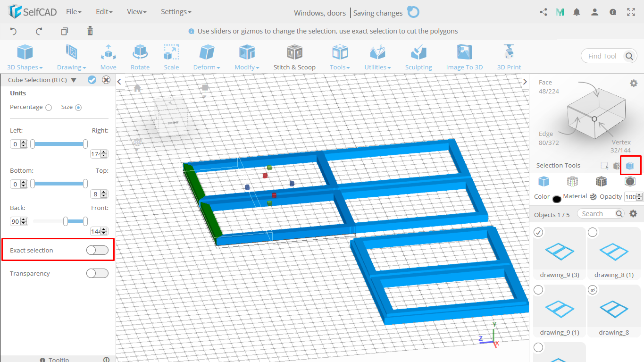Choose the solid view mode icon
Viewport: 644px width, 362px height.
tap(544, 181)
